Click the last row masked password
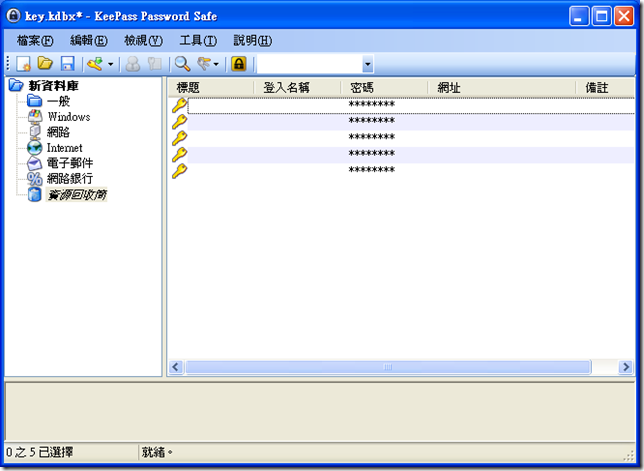Screen dimensions: 644x471 [372, 170]
